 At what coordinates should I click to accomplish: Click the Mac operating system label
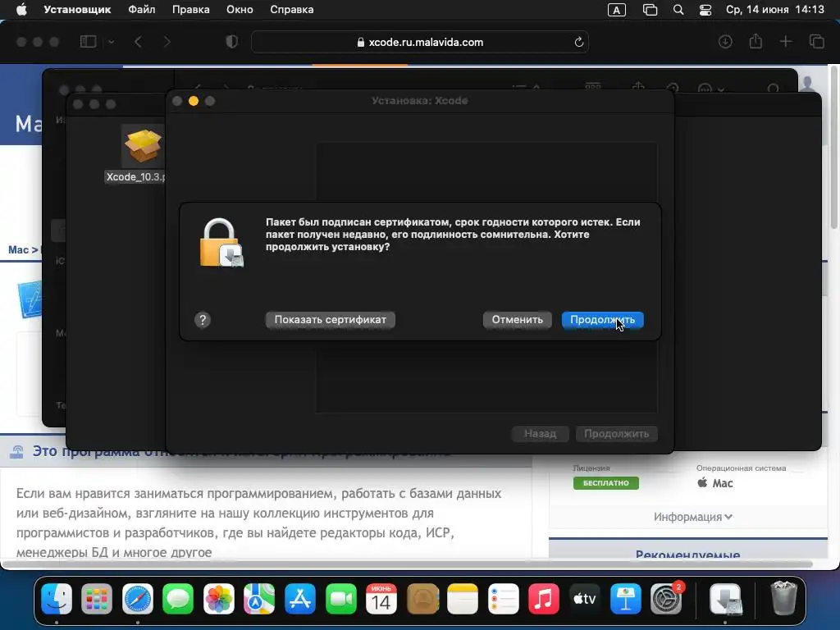point(715,483)
